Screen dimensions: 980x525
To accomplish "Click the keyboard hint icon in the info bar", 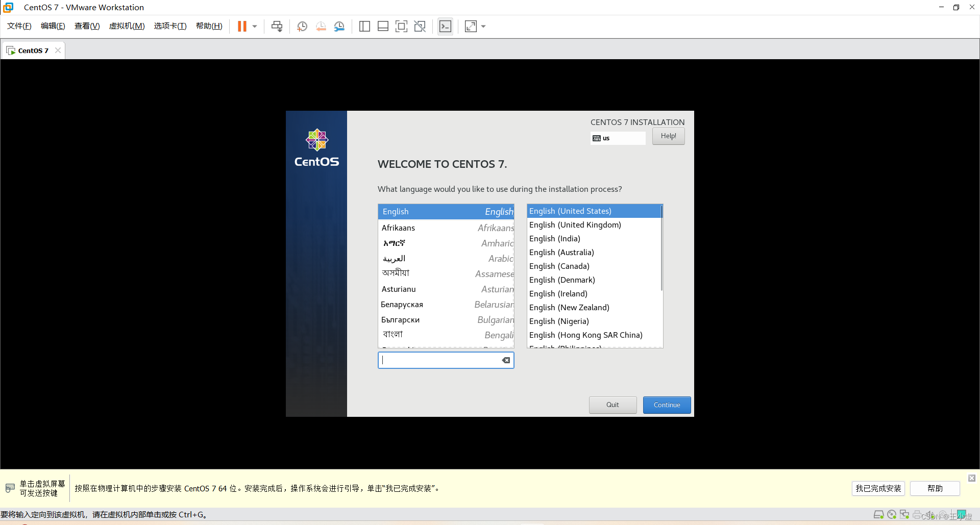I will (10, 488).
